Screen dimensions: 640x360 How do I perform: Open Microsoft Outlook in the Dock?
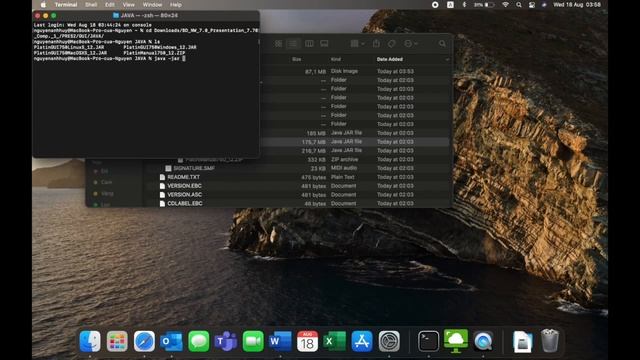[x=171, y=341]
